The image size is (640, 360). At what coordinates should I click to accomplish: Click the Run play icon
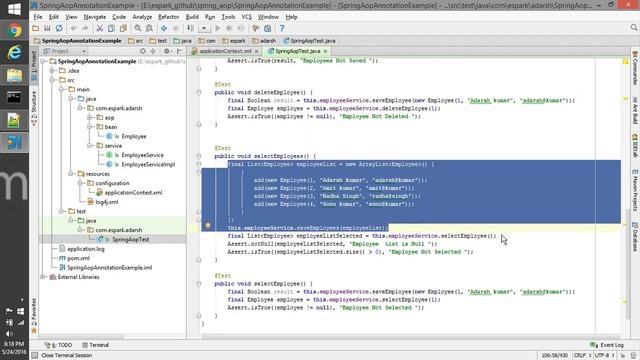point(218,28)
